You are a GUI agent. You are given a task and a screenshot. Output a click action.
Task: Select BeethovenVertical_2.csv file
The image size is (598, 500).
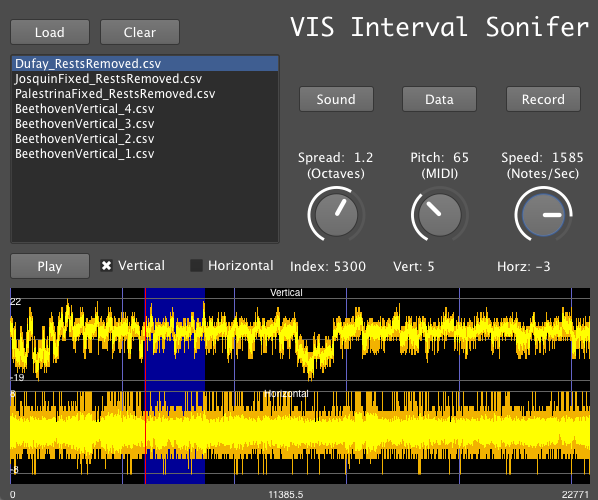tap(145, 139)
